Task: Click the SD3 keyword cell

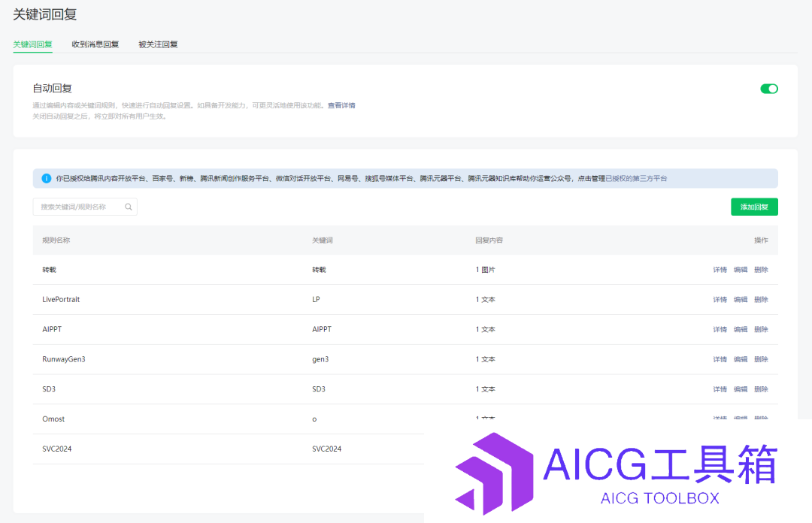Action: point(319,389)
